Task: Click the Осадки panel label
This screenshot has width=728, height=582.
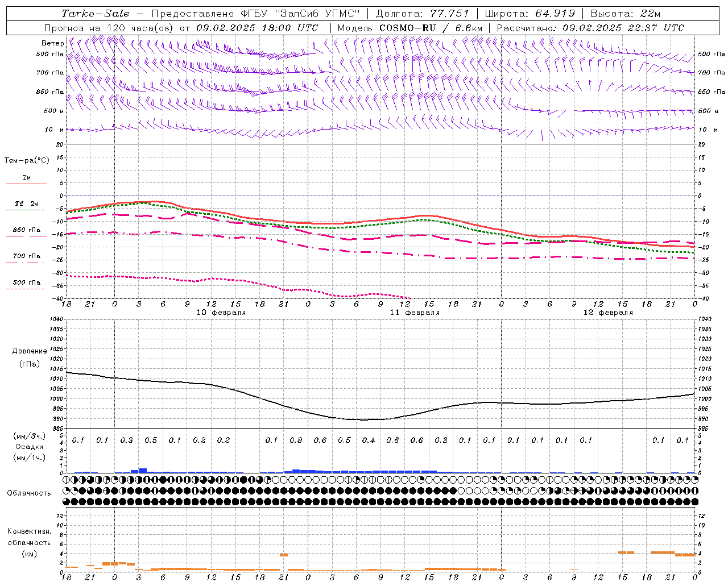Action: click(30, 447)
